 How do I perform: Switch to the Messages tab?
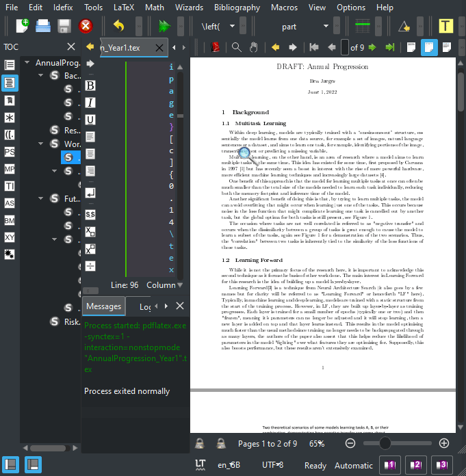(103, 306)
